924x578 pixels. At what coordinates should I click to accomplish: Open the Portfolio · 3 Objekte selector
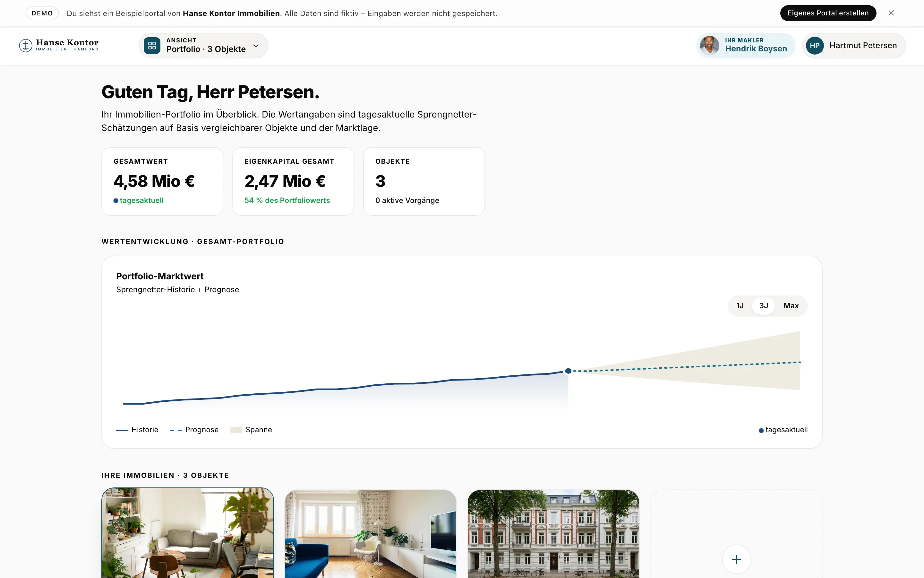[203, 46]
